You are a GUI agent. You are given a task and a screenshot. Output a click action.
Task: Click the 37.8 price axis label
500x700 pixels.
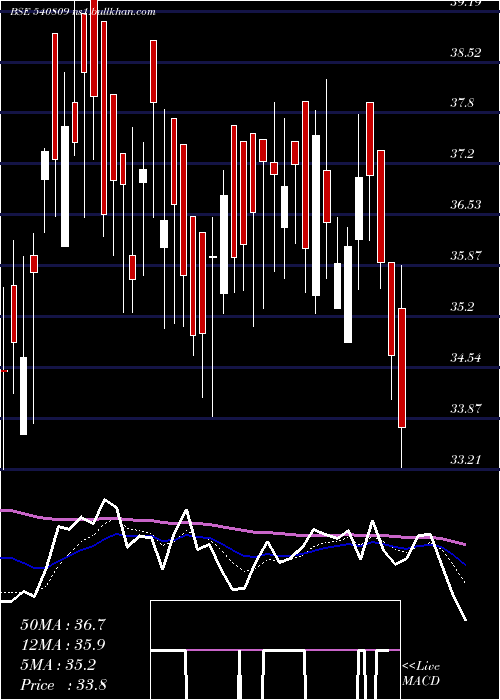click(x=462, y=103)
